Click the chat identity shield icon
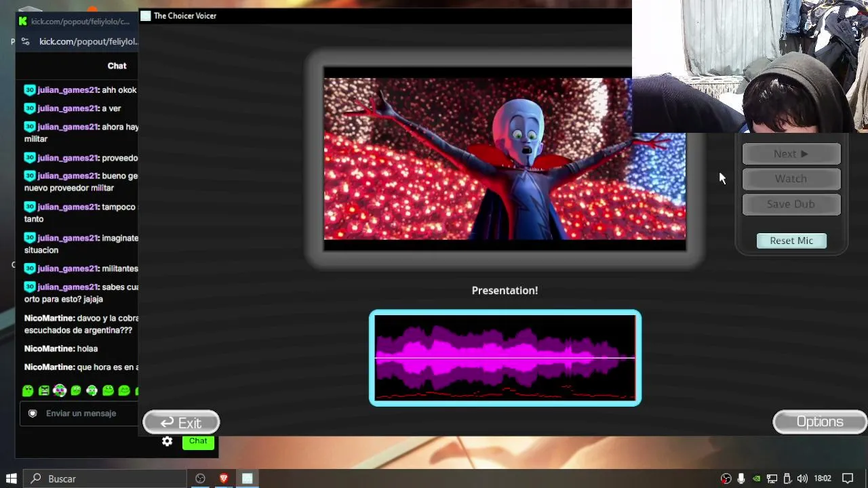This screenshot has height=488, width=868. coord(32,413)
